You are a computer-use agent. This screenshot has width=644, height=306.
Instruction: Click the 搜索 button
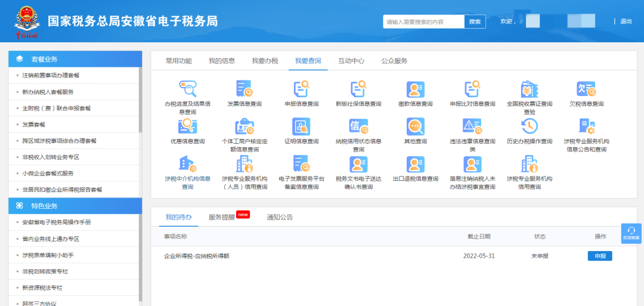[x=475, y=21]
